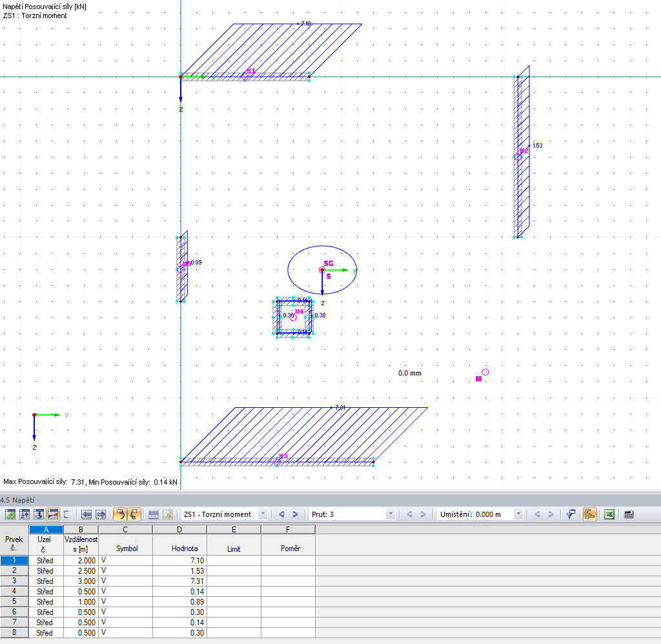Open the ZS1 - Torzní moment load case dropdown

tap(263, 514)
